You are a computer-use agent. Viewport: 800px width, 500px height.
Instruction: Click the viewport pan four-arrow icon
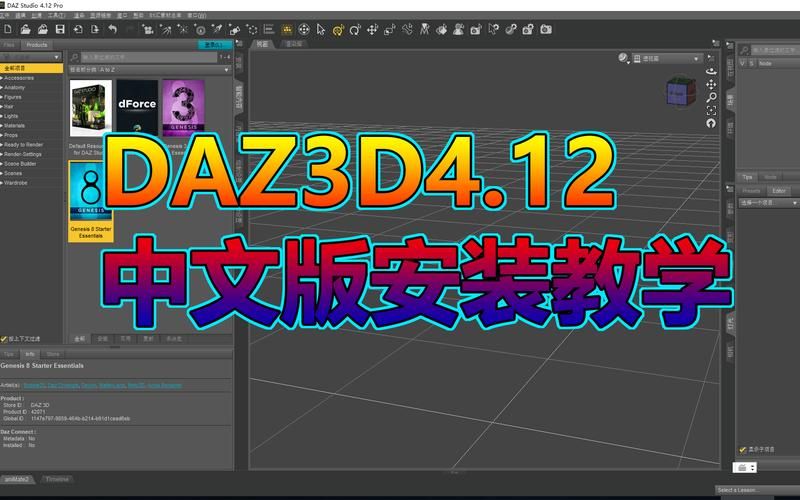tap(711, 84)
